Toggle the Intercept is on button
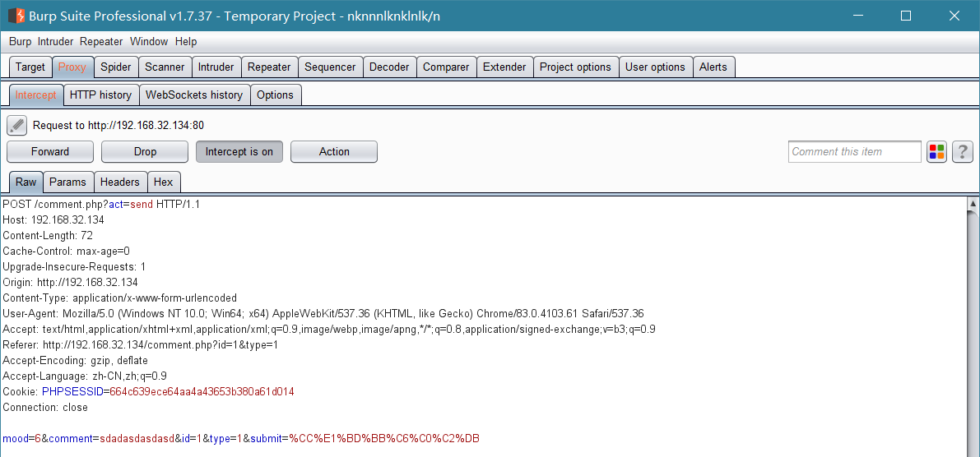This screenshot has height=457, width=980. (239, 152)
